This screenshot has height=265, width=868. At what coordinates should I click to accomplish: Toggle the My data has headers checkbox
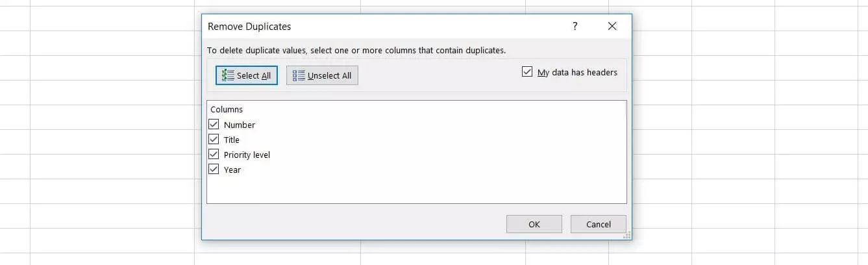(527, 72)
